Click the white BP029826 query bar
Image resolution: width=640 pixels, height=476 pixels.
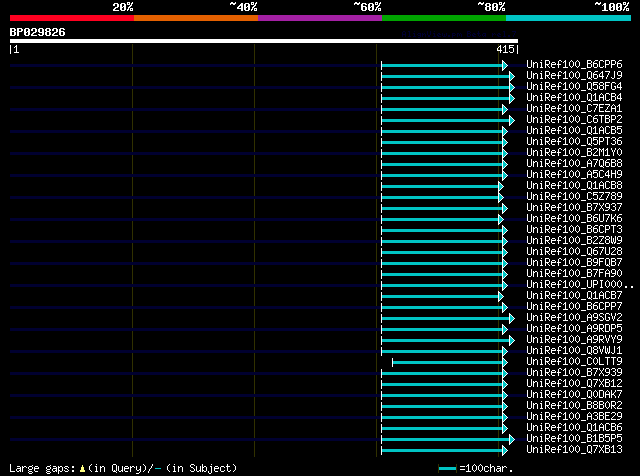pyautogui.click(x=264, y=41)
